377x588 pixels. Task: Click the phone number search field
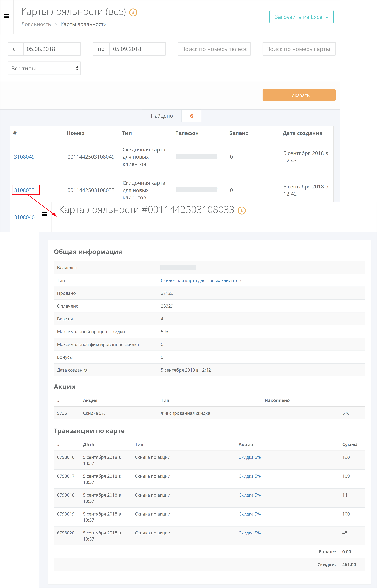(x=214, y=49)
